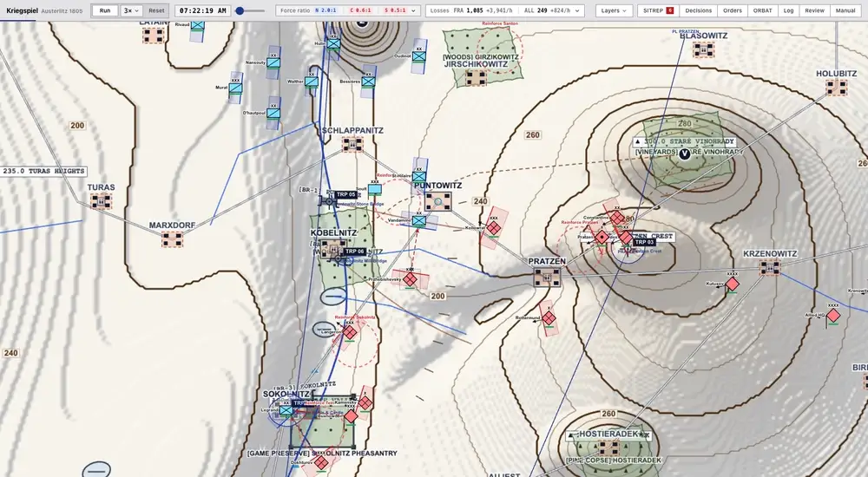Viewport: 868px width, 477px height.
Task: Click the Turas village marker
Action: click(x=102, y=201)
